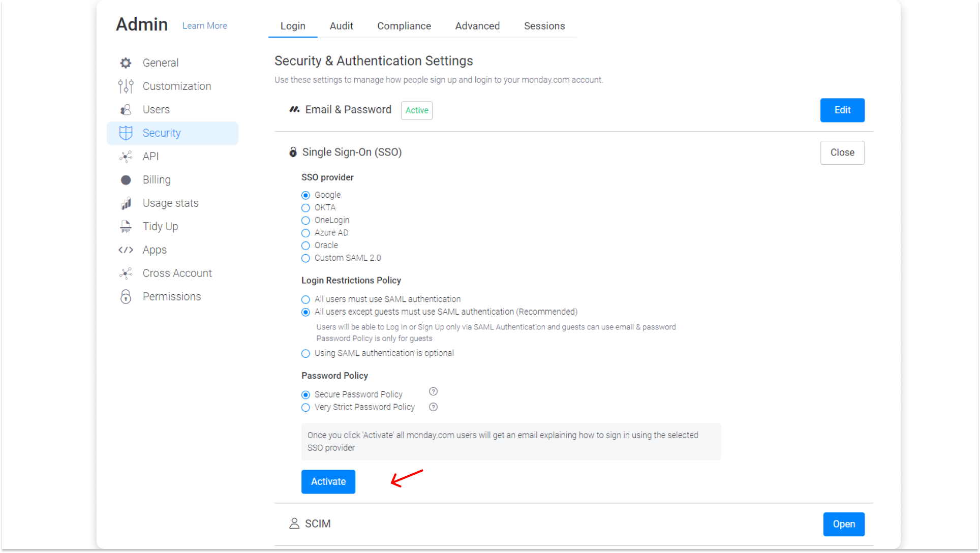The height and width of the screenshot is (553, 980).
Task: Open Tidy Up in the admin sidebar
Action: coord(172,227)
